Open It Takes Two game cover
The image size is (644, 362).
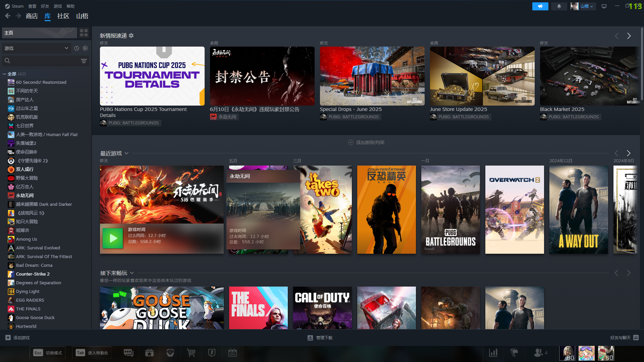326,209
